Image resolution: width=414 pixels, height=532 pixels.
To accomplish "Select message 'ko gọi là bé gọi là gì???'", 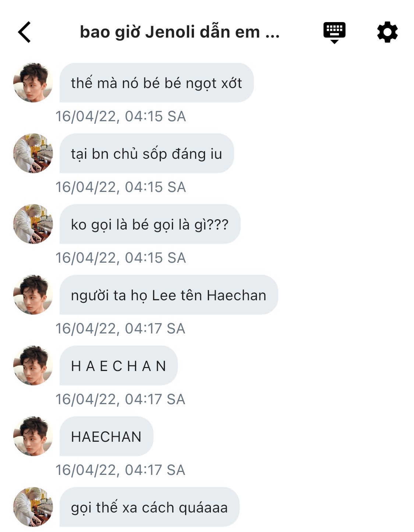I will 150,224.
